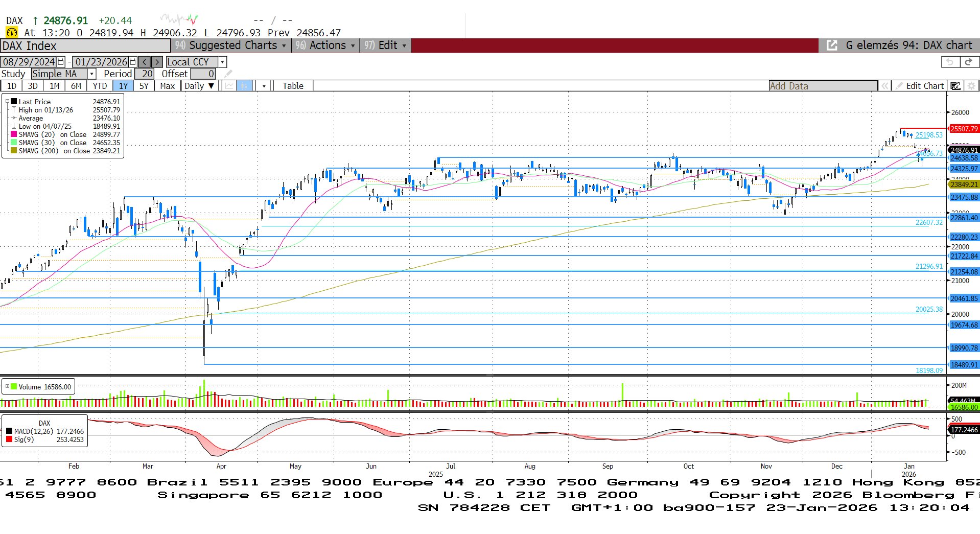Expand the Simple MA study dropdown
The image size is (980, 534).
(x=91, y=74)
